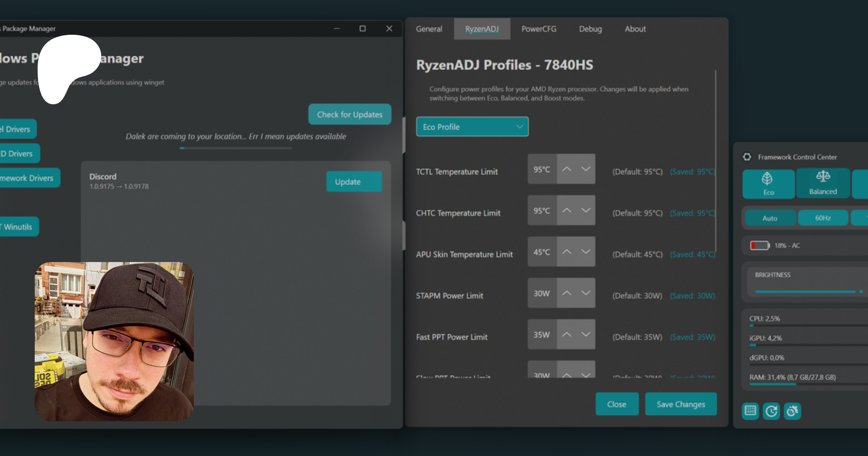Decrease APU Skin Temperature Limit value
The image size is (868, 456).
pyautogui.click(x=585, y=251)
